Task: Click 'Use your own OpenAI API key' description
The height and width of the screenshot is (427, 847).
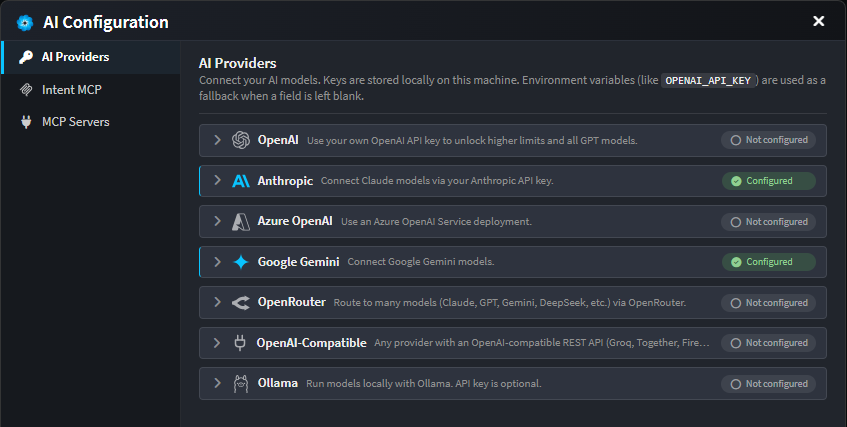Action: (x=472, y=141)
